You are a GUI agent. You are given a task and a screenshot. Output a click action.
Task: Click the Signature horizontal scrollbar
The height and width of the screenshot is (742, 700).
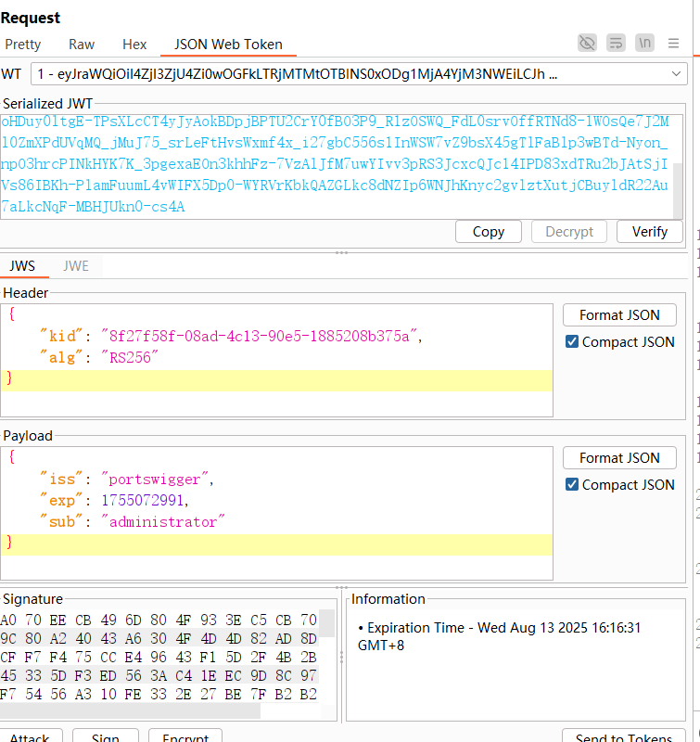tap(130, 710)
